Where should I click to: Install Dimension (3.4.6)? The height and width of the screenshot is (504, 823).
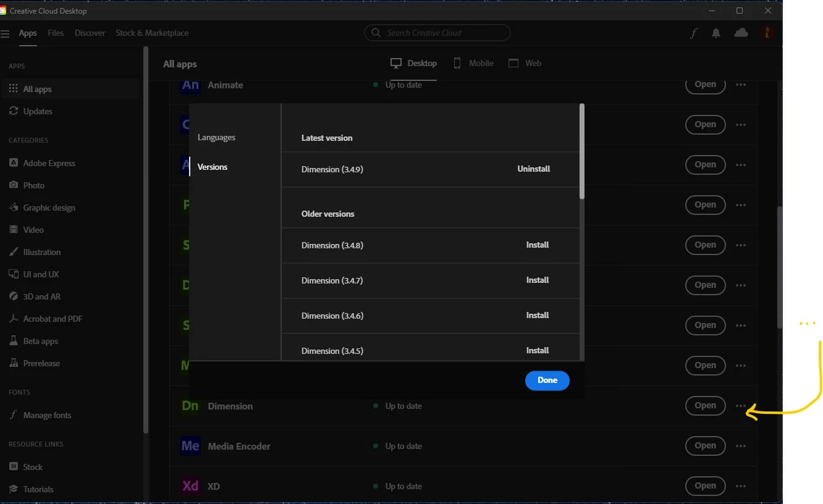coord(538,315)
